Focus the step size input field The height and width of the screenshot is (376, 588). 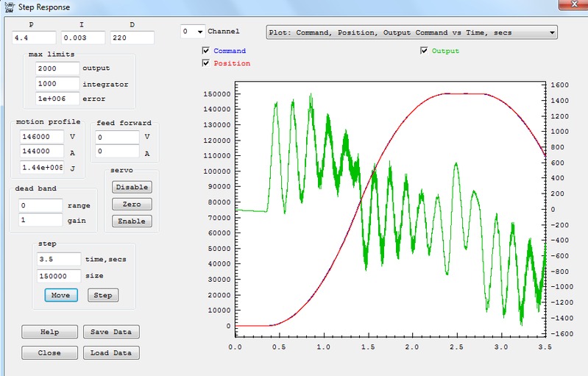59,276
